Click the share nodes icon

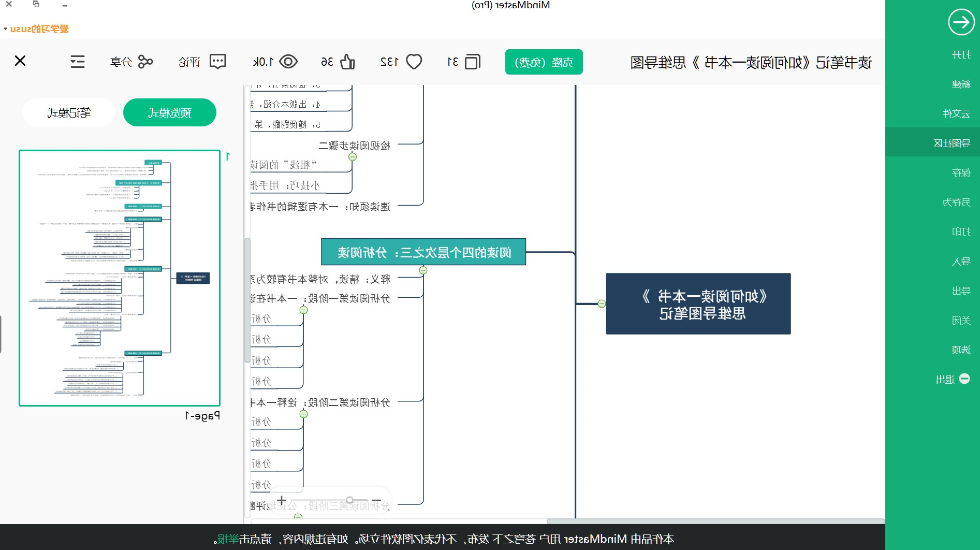tap(145, 62)
